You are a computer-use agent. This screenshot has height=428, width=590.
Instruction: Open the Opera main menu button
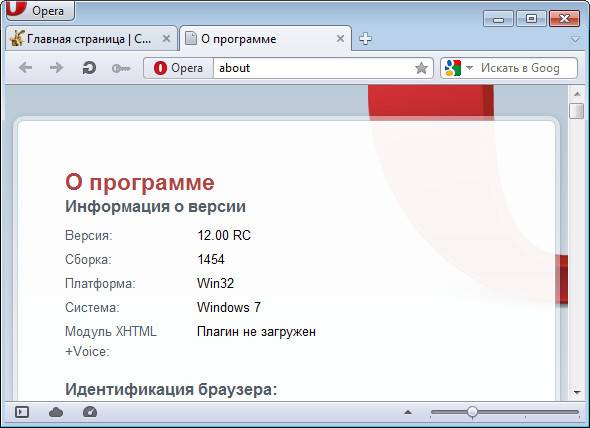[40, 10]
